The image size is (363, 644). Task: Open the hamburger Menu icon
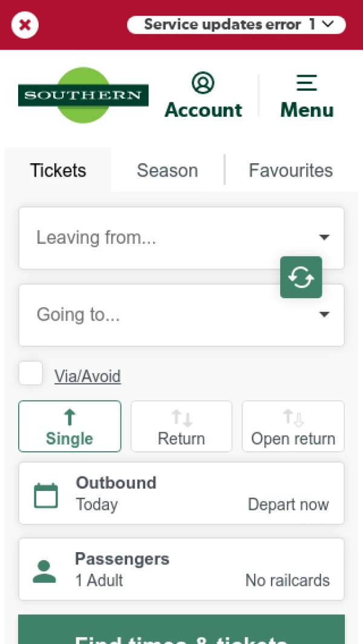(x=307, y=83)
